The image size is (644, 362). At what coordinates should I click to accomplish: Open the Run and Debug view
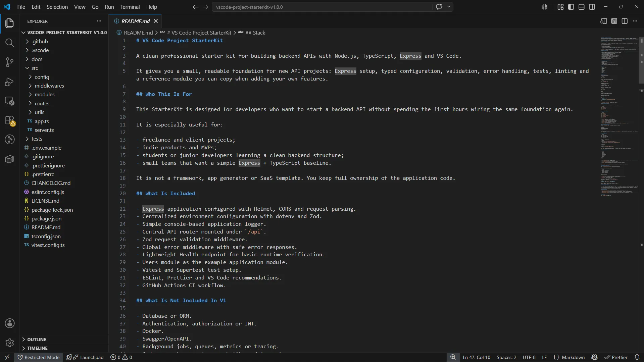click(x=9, y=82)
